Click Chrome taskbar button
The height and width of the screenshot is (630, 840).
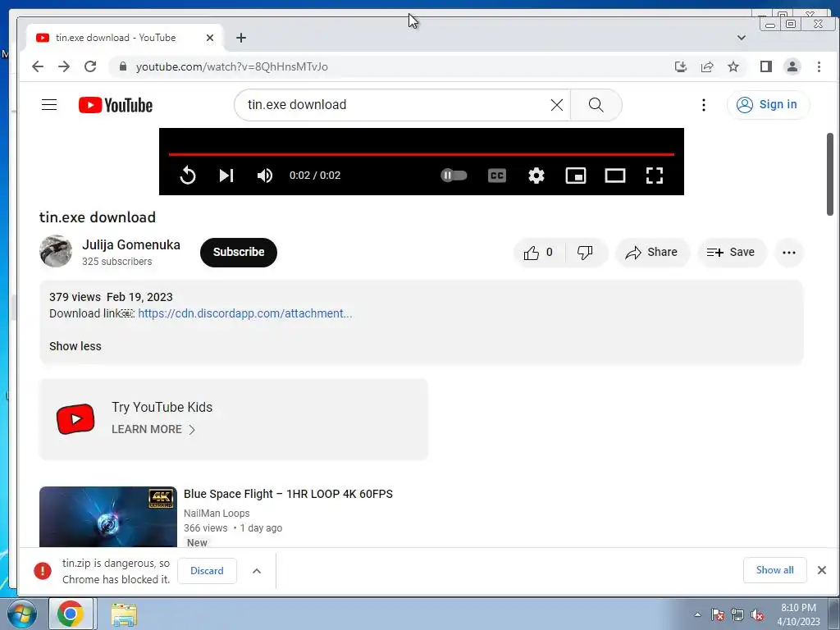click(72, 614)
